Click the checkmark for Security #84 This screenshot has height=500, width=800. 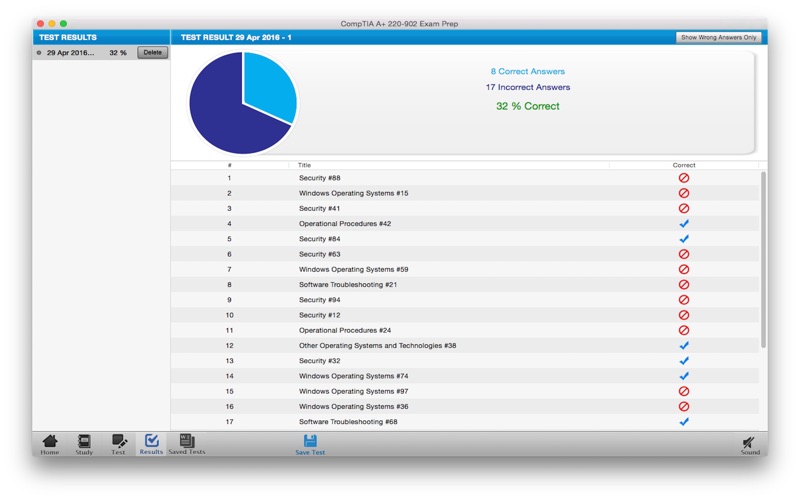[x=684, y=239]
